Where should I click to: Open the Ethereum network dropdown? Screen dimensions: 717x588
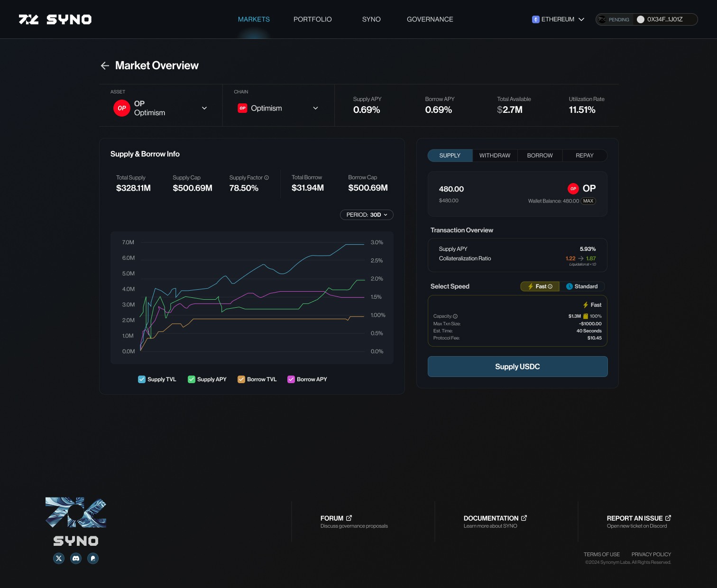(558, 19)
